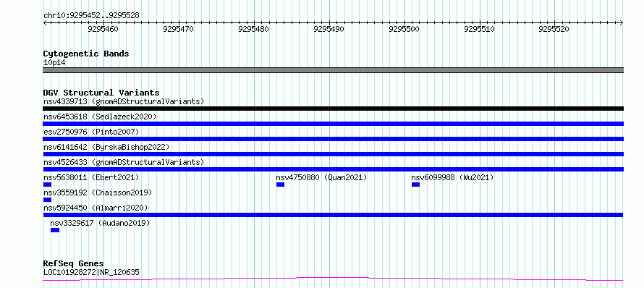Click ruler position 9295510
Image resolution: width=644 pixels, height=288 pixels.
pyautogui.click(x=479, y=29)
